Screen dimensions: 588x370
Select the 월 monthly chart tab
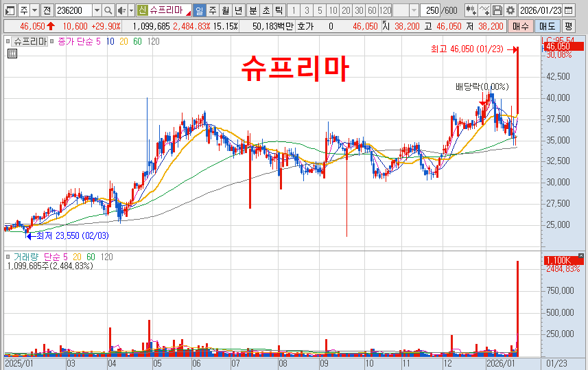225,10
